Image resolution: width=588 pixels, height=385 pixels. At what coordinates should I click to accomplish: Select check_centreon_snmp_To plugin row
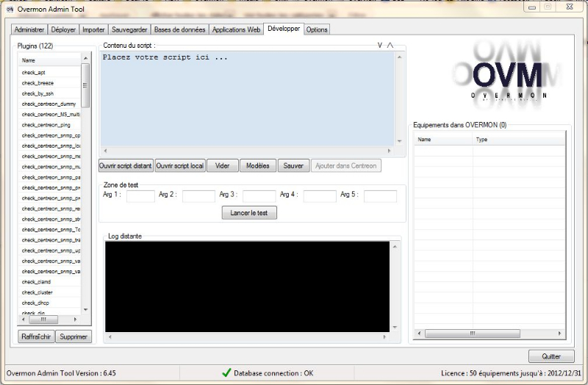click(x=50, y=229)
